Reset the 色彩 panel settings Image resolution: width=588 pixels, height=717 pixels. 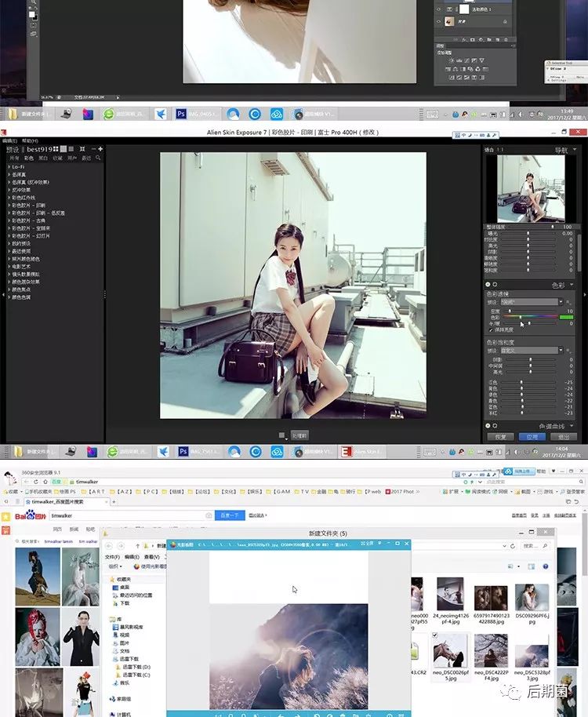(495, 285)
